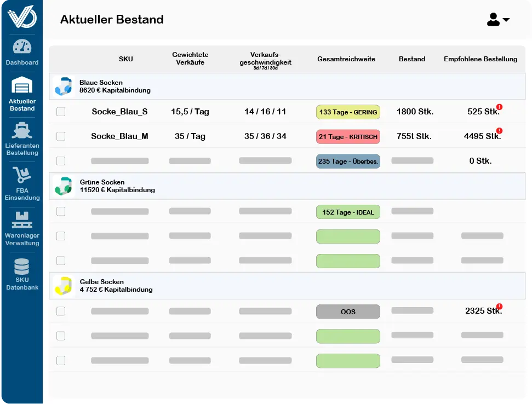The image size is (532, 404).
Task: Click the Aktueller Bestand warehouse icon
Action: pyautogui.click(x=22, y=85)
